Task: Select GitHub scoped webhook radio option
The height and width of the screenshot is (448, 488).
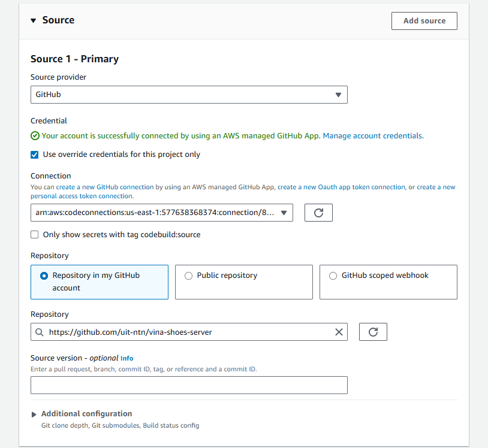Action: coord(333,276)
